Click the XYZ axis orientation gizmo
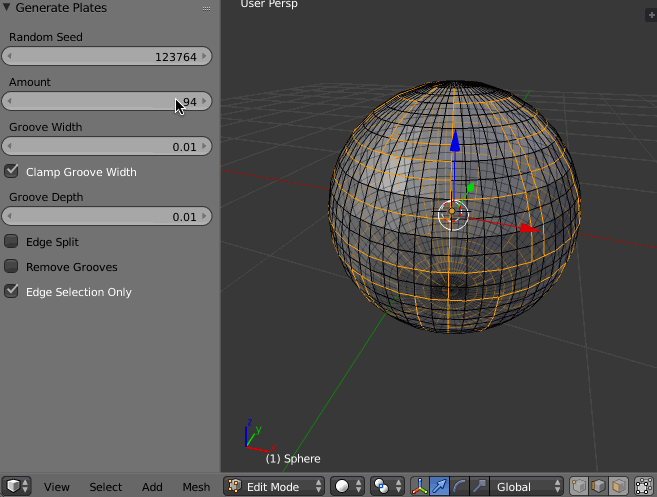The width and height of the screenshot is (657, 497). coord(260,436)
